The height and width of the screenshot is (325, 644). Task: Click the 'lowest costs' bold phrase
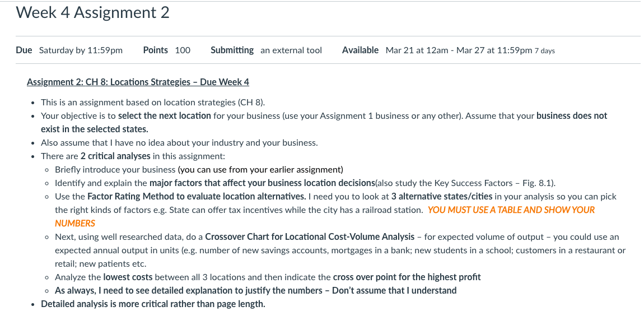pos(128,277)
